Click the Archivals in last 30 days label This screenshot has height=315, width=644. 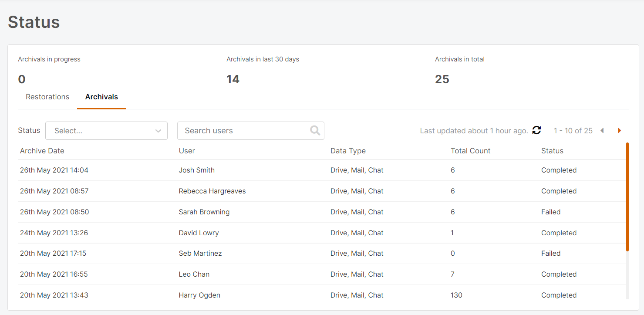coord(263,59)
